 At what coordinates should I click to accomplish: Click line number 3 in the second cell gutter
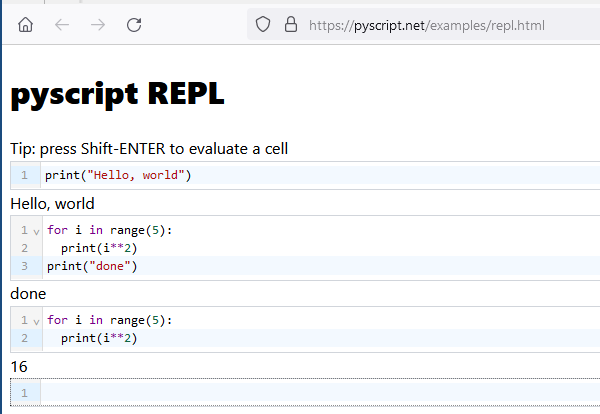[23, 266]
